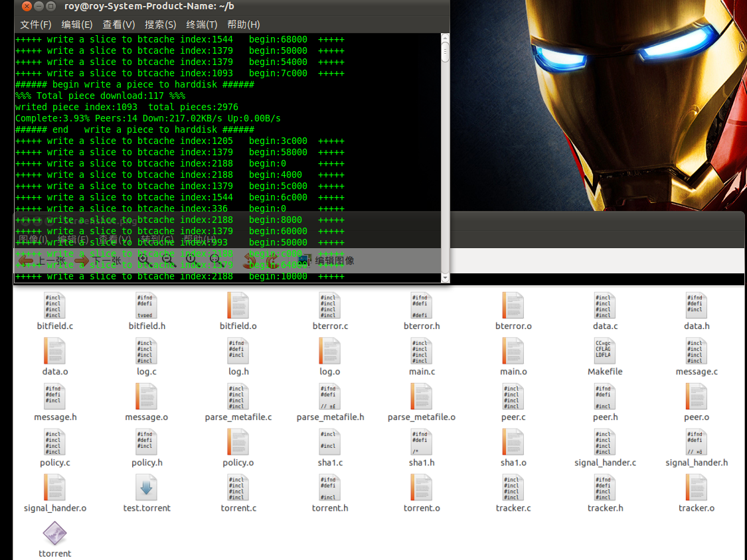Click the tracker.h file name
The width and height of the screenshot is (747, 560).
click(605, 508)
